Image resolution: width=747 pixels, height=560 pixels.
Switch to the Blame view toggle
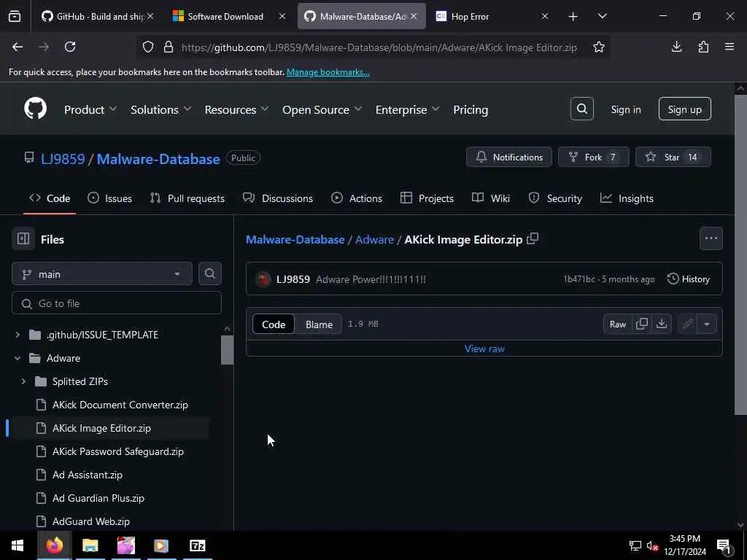point(319,324)
